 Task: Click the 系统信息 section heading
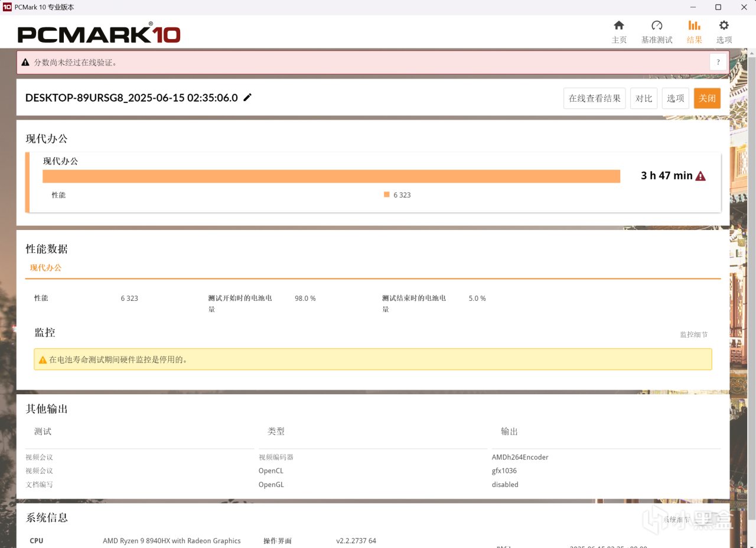click(x=47, y=518)
